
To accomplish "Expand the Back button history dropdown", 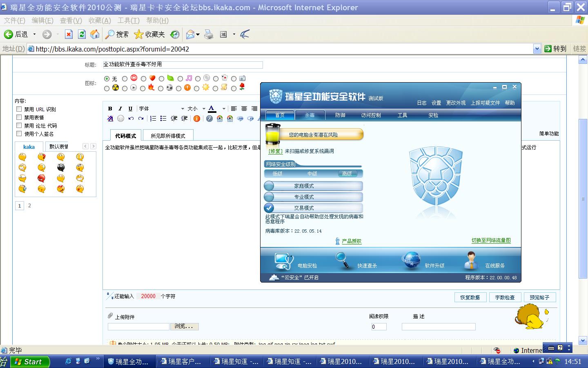I will tap(34, 34).
